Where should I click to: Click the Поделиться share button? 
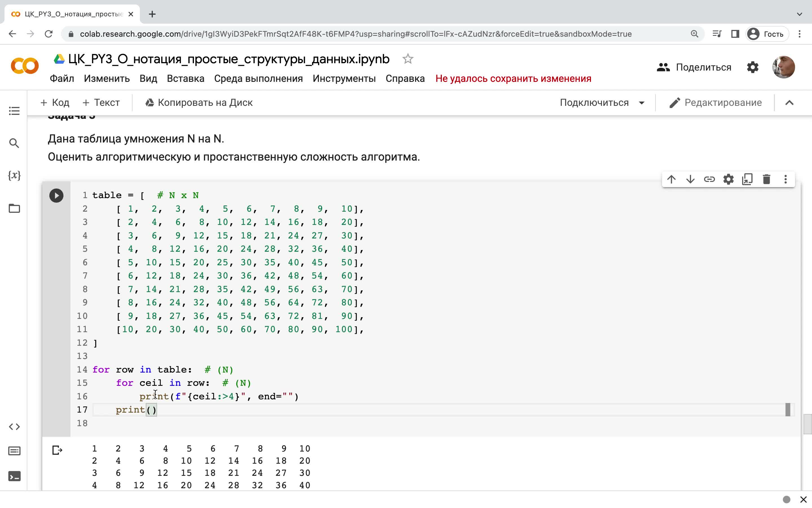point(694,67)
